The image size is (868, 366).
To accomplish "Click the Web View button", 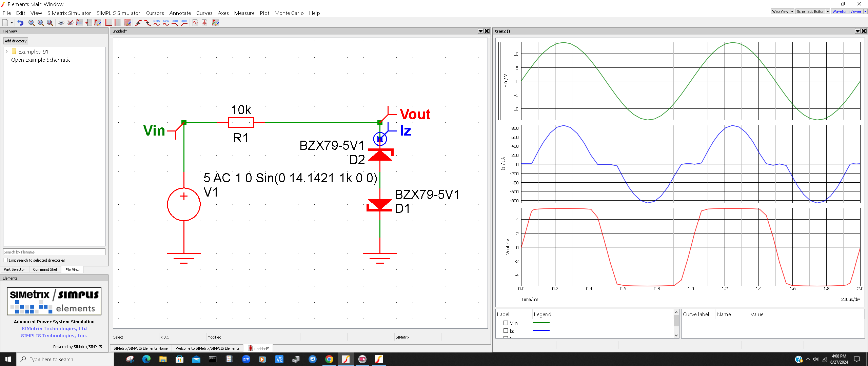I will pyautogui.click(x=780, y=12).
